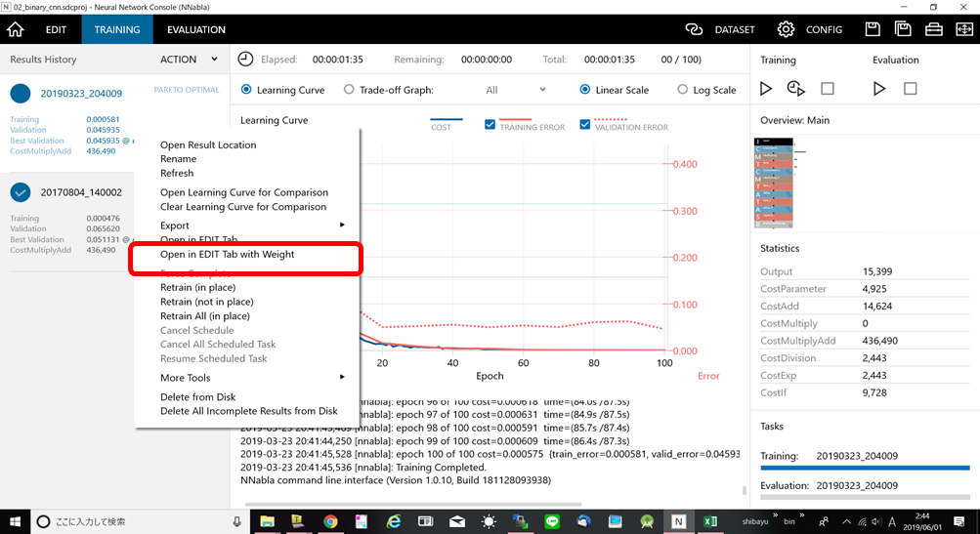Click the Neural Network Console taskbar icon
This screenshot has height=534, width=980.
[x=678, y=521]
